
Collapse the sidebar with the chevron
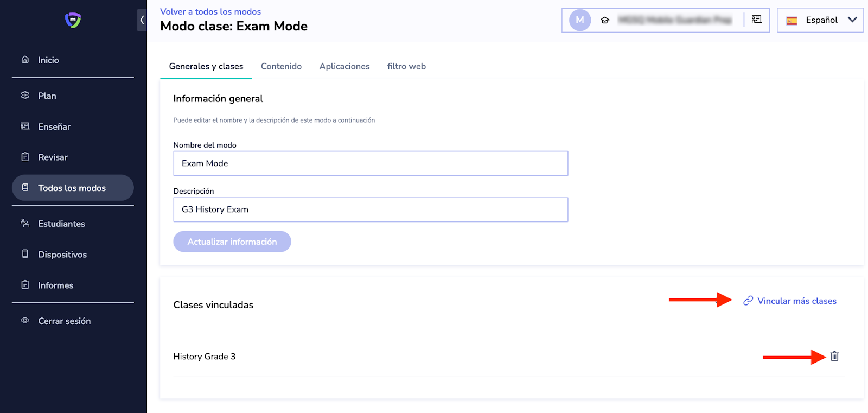click(142, 20)
